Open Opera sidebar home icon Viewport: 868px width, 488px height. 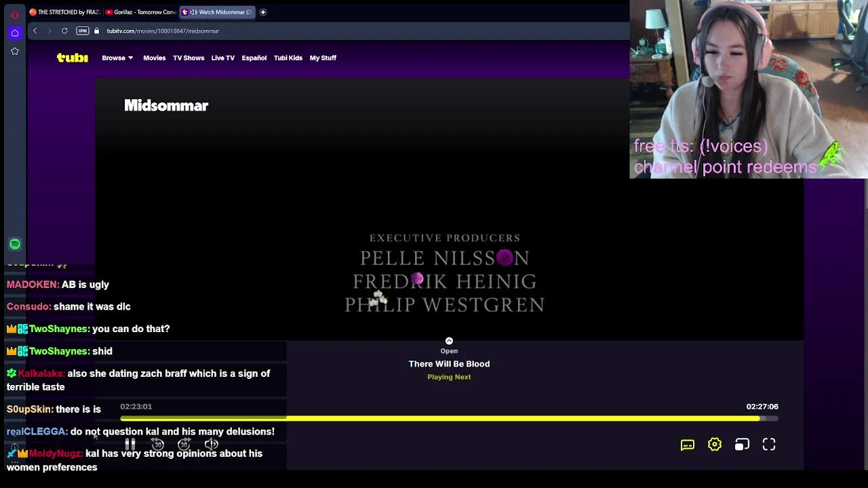15,33
